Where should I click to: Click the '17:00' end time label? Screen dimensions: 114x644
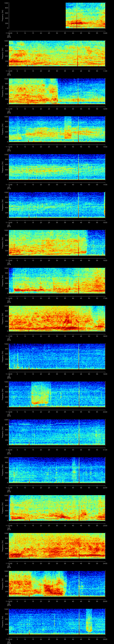tap(105, 298)
